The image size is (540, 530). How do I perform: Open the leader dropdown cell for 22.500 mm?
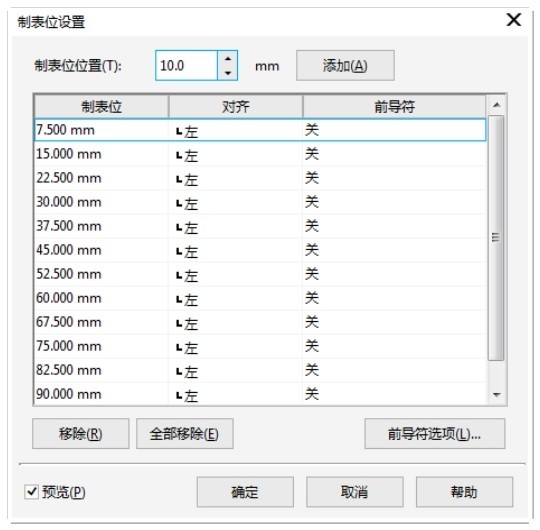[x=395, y=178]
